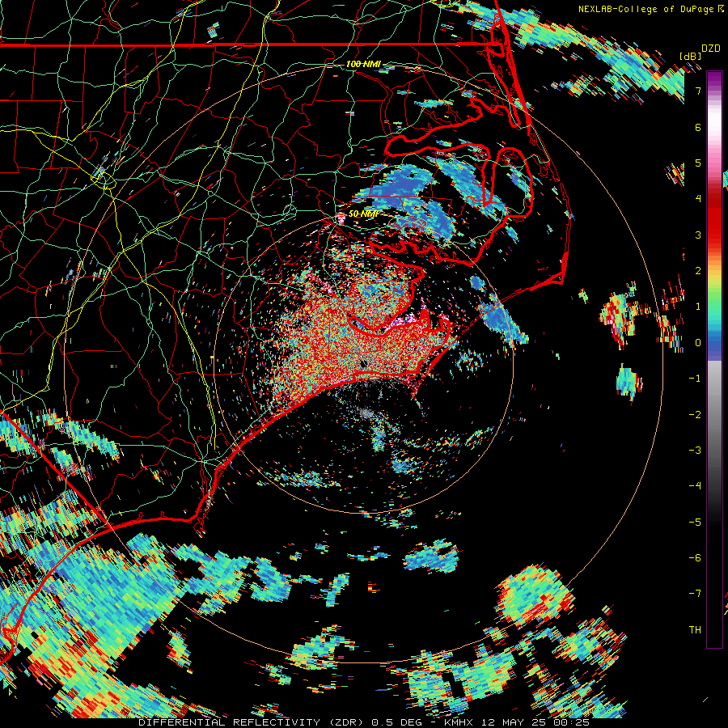Screen dimensions: 728x728
Task: Click the scale tick label -2
Action: 695,415
